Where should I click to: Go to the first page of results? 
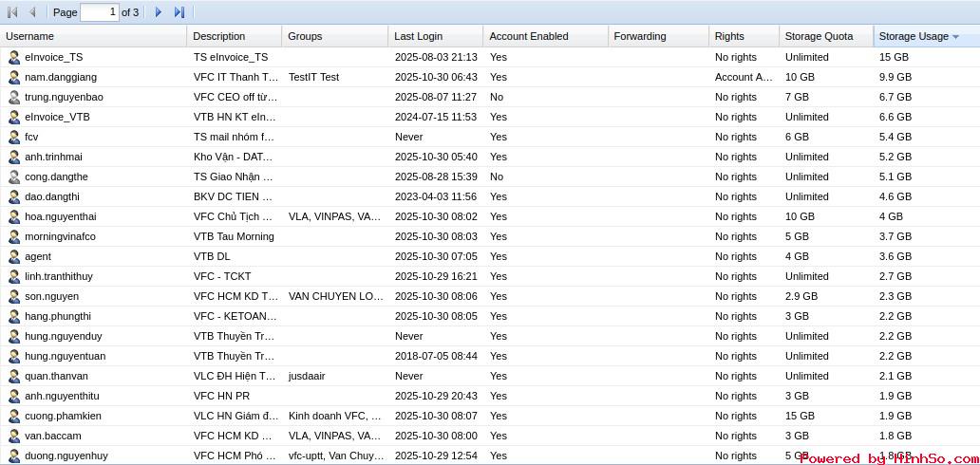tap(12, 12)
